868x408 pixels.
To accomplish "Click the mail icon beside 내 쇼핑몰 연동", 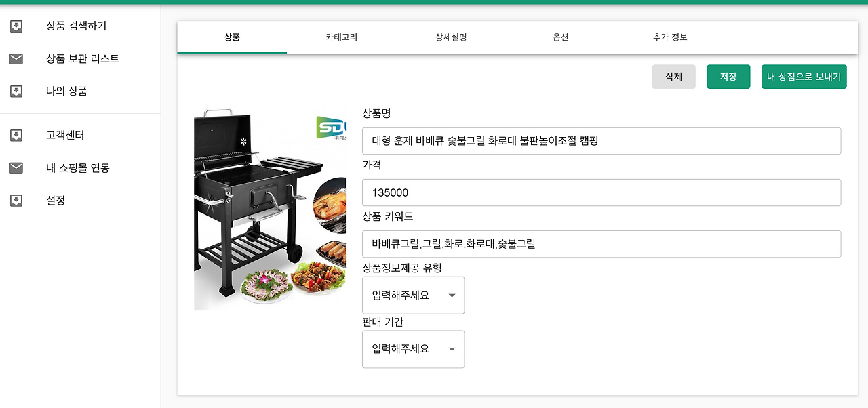I will 16,168.
